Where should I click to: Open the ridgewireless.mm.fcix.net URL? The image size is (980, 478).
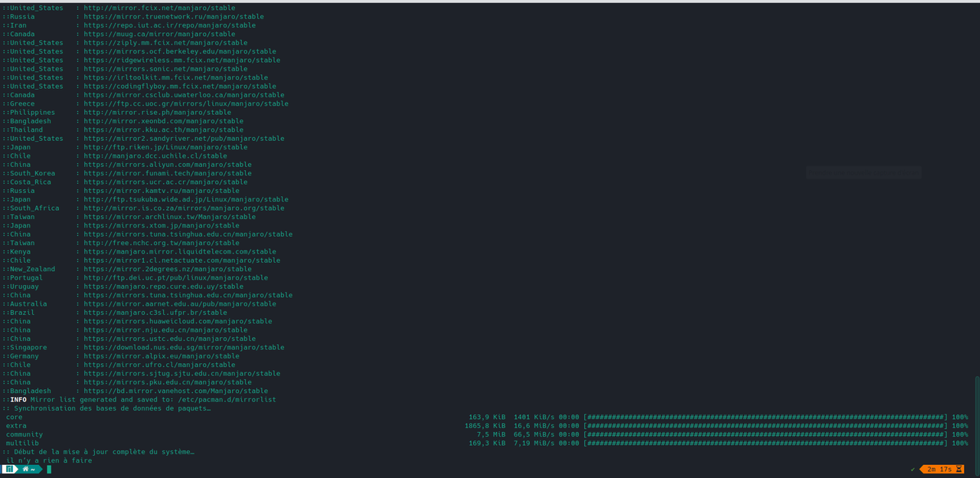pyautogui.click(x=182, y=60)
